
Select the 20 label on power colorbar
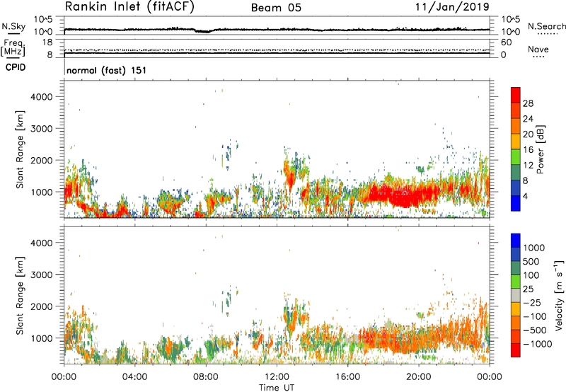tap(528, 134)
